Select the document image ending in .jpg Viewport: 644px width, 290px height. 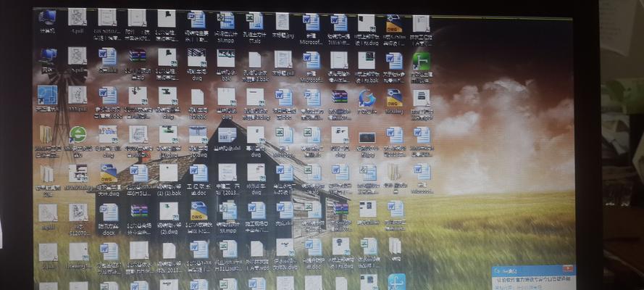283,21
